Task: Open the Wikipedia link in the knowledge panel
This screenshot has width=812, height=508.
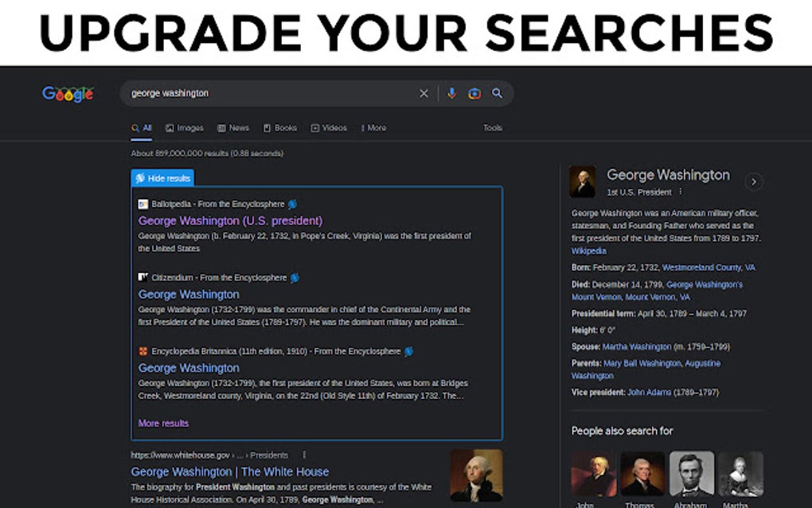Action: point(588,251)
